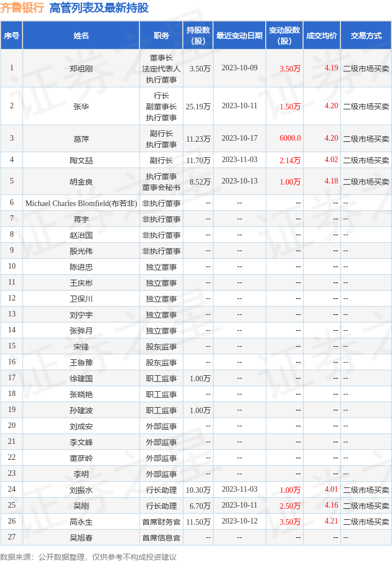
Task: Click 胡金良's change date 2023-10-13
Action: 239,181
